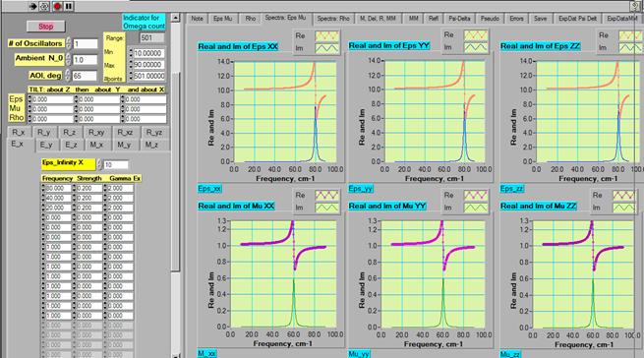Click the Re plot legend swatch for Mu XX
The image size is (644, 358).
[x=327, y=196]
